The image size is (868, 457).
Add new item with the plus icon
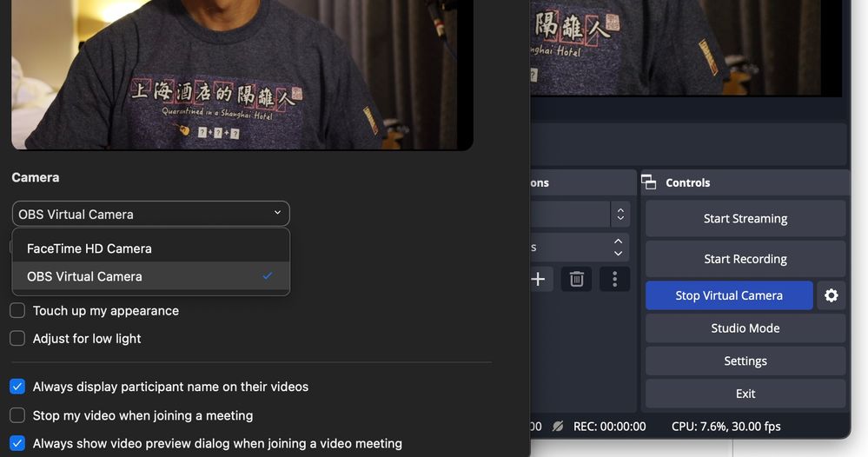pos(538,279)
